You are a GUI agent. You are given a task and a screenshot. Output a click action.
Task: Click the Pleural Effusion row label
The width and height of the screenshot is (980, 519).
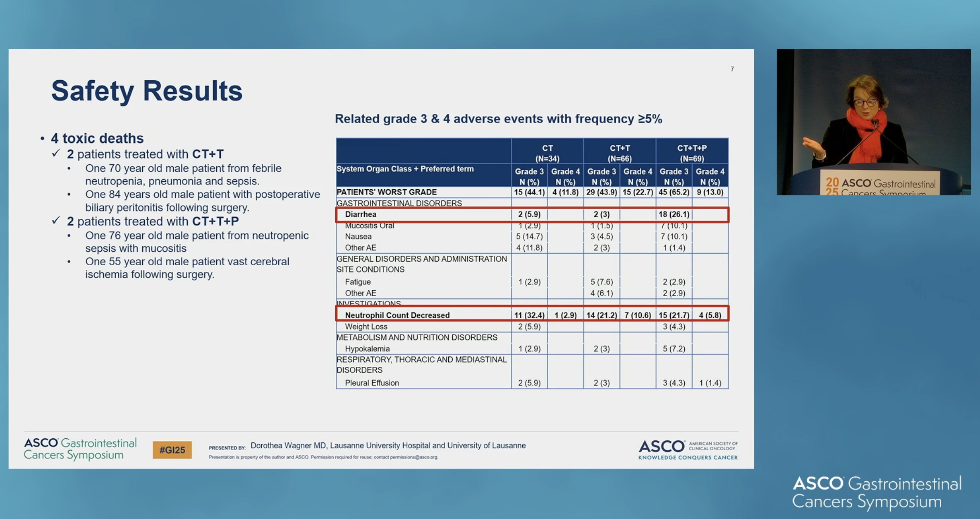point(372,383)
